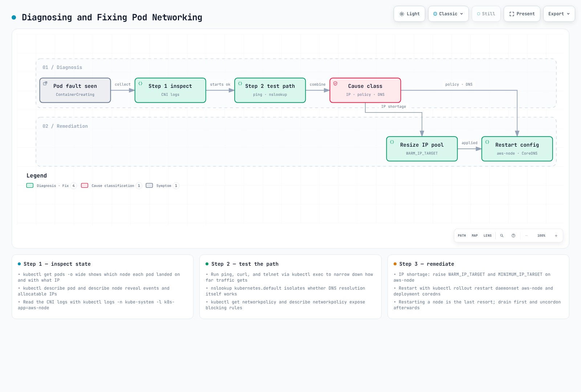Click the 'aws-node · CoreDNS' subtitle
Image resolution: width=581 pixels, height=392 pixels.
coord(517,153)
